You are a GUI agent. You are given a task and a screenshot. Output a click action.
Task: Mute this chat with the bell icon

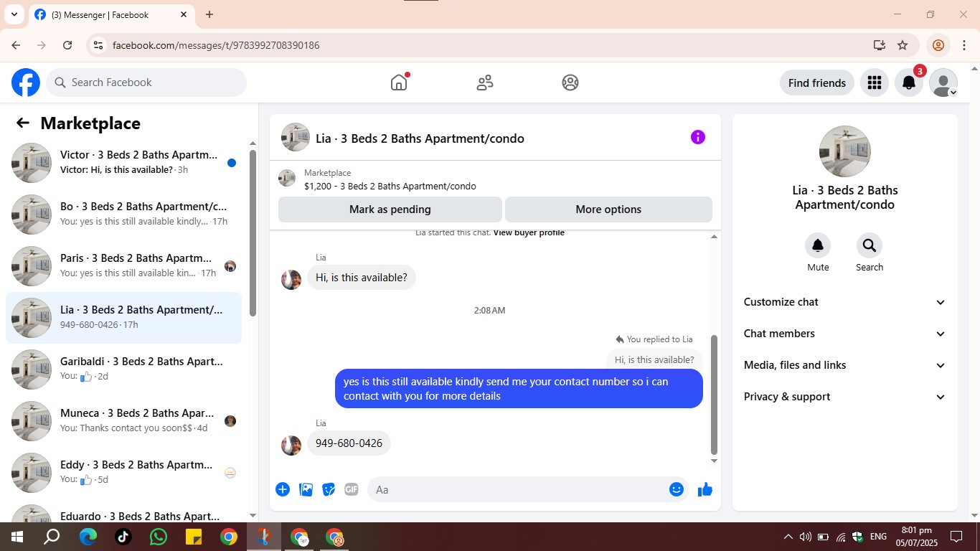818,245
